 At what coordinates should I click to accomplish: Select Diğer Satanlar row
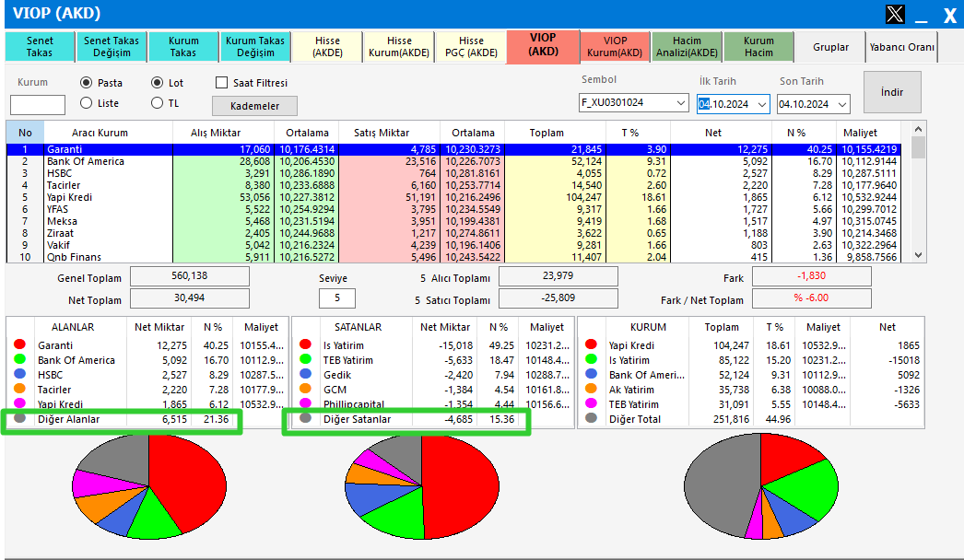(x=433, y=419)
